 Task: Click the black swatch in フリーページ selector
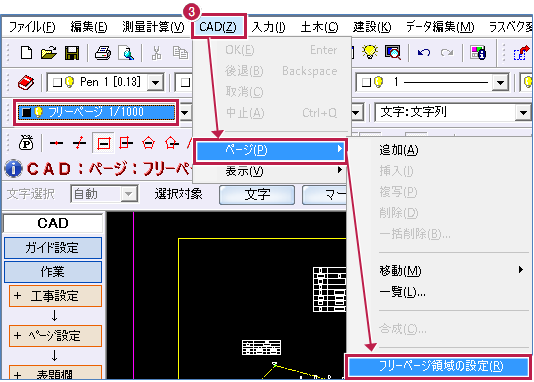[x=27, y=112]
